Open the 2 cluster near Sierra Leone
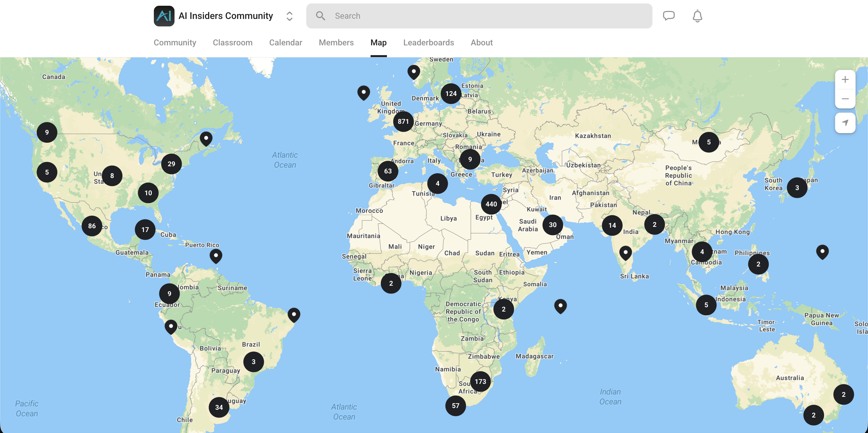The image size is (868, 433). 391,283
